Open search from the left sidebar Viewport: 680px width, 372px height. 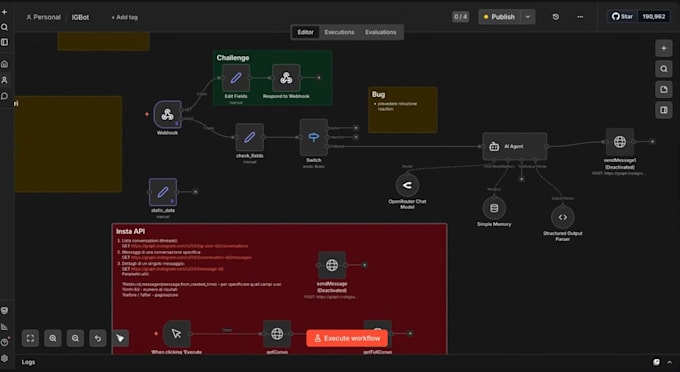[x=4, y=27]
